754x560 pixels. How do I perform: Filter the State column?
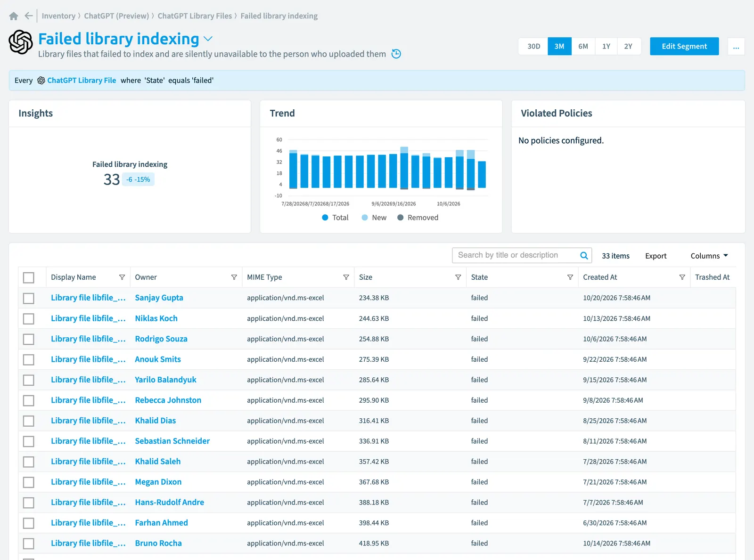pos(570,277)
